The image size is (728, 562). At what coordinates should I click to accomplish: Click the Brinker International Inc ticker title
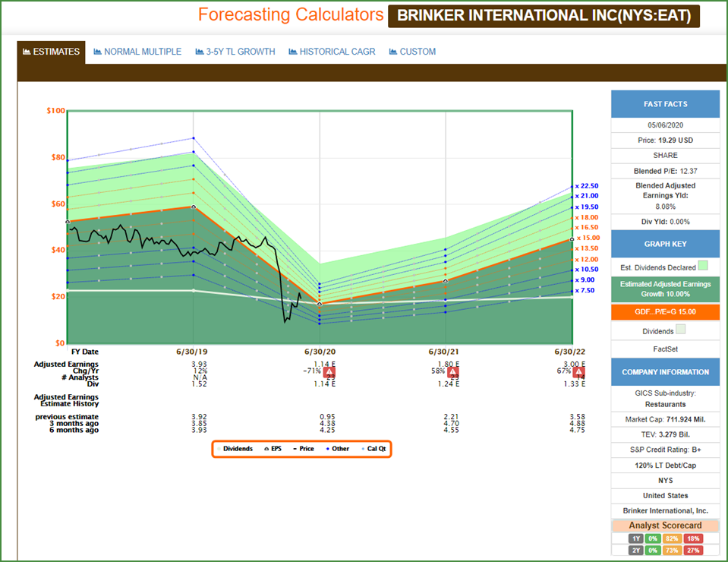click(x=544, y=15)
